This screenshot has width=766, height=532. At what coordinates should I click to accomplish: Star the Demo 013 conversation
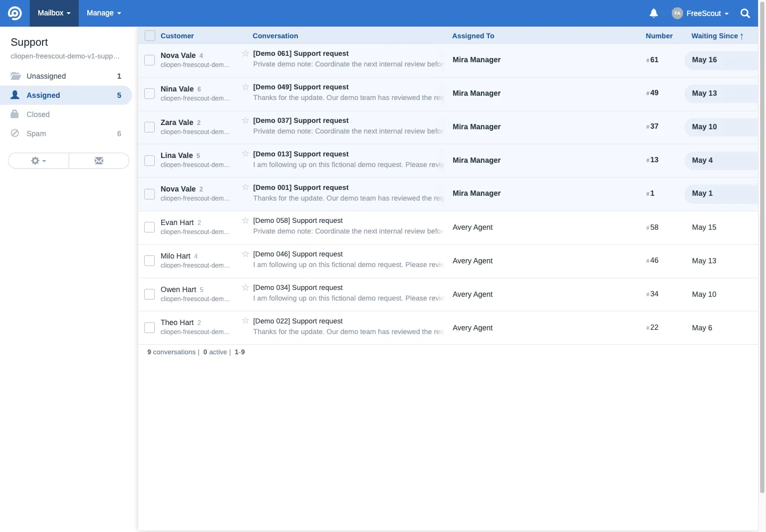pyautogui.click(x=245, y=154)
